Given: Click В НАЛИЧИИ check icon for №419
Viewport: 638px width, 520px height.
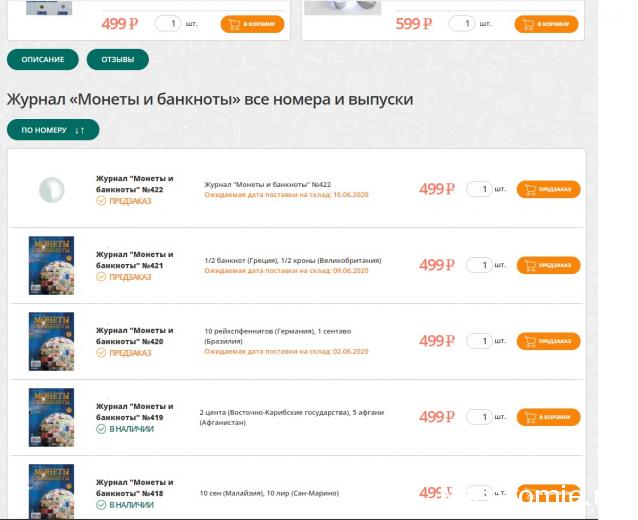Looking at the screenshot, I should point(101,429).
